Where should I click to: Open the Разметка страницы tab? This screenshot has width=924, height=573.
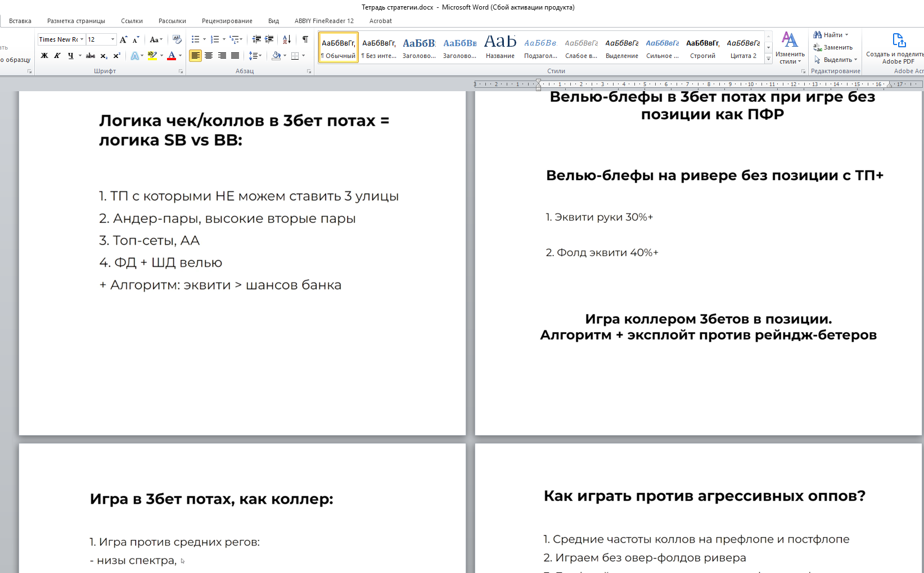76,21
